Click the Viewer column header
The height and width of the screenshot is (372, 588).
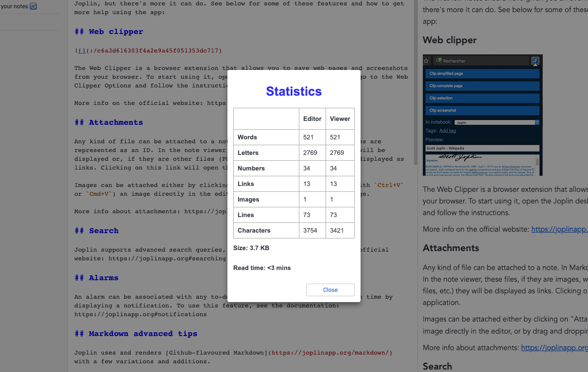[x=340, y=118]
